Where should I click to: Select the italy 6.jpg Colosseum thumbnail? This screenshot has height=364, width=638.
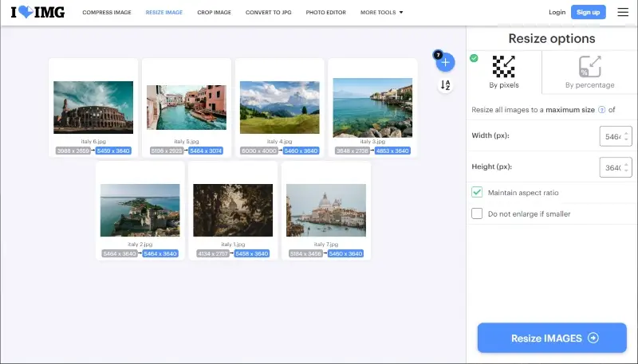93,108
